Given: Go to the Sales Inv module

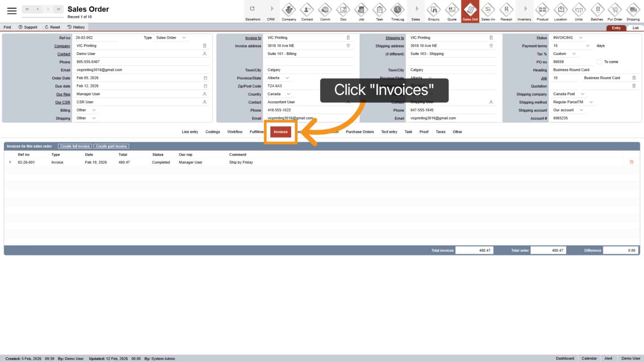Looking at the screenshot, I should [x=488, y=11].
